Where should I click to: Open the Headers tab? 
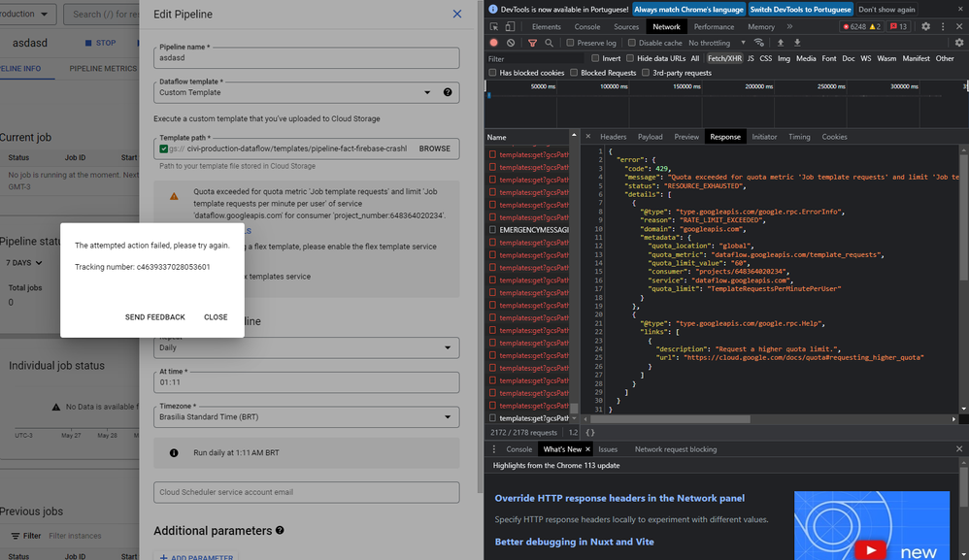pyautogui.click(x=613, y=137)
